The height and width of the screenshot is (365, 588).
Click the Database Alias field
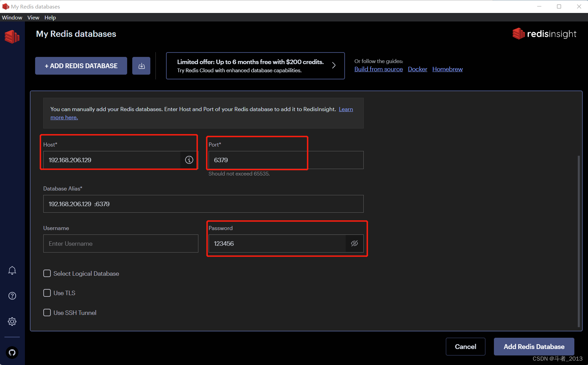203,204
